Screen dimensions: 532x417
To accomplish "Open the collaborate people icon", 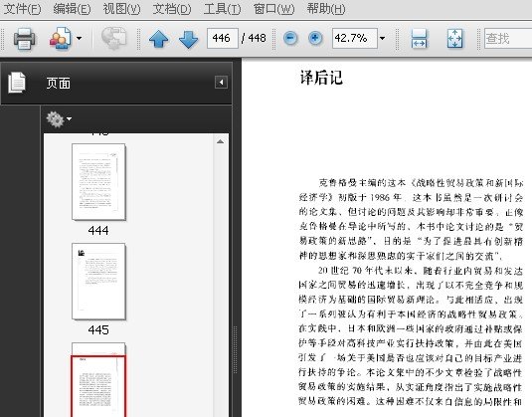I will tap(61, 39).
